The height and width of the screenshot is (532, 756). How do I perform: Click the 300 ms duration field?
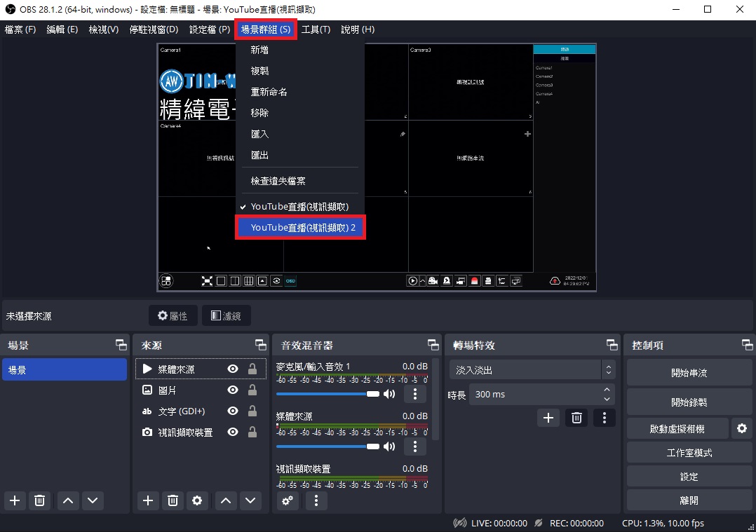[535, 394]
